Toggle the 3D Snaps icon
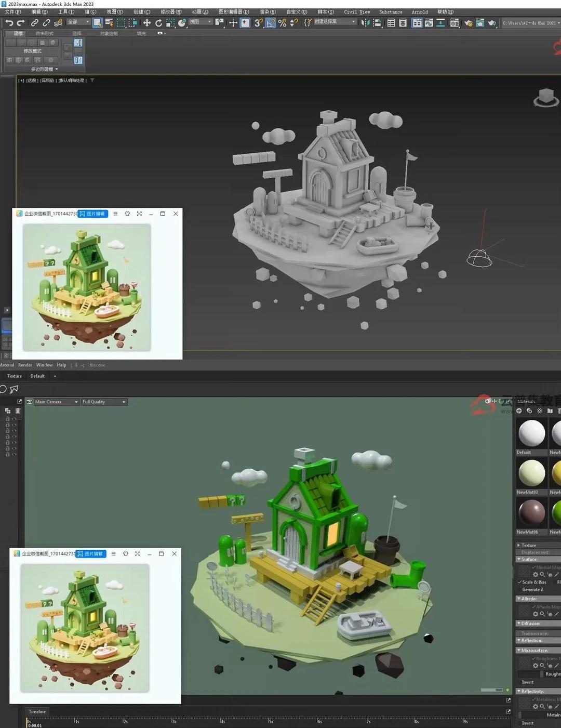 pos(258,23)
